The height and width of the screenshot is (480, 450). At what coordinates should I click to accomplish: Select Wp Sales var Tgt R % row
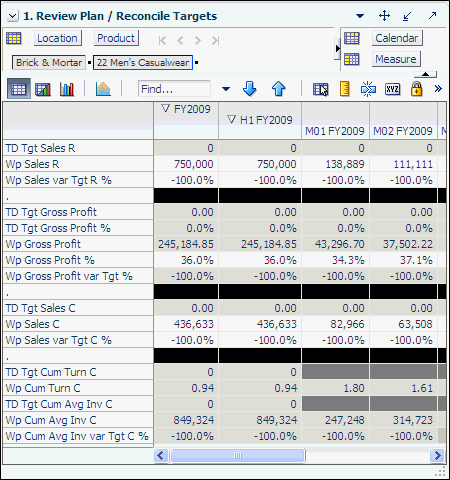point(78,180)
